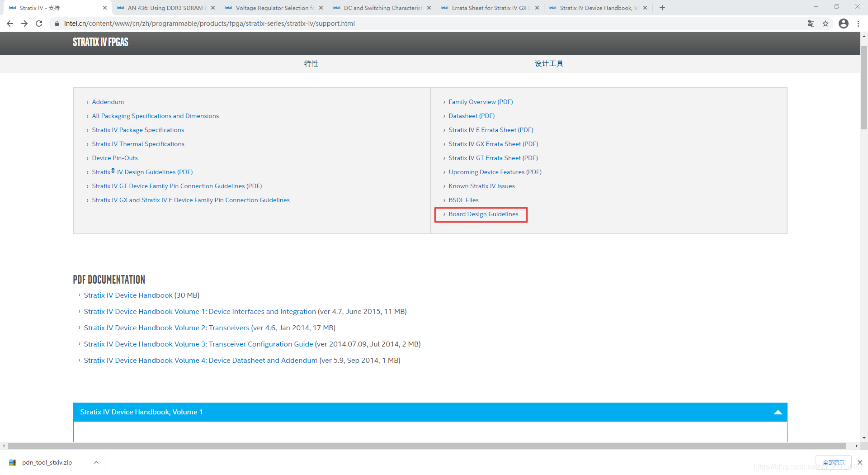Viewport: 868px width, 475px height.
Task: Open the pdn_tool_stxiv.zip downloaded file
Action: pyautogui.click(x=47, y=462)
